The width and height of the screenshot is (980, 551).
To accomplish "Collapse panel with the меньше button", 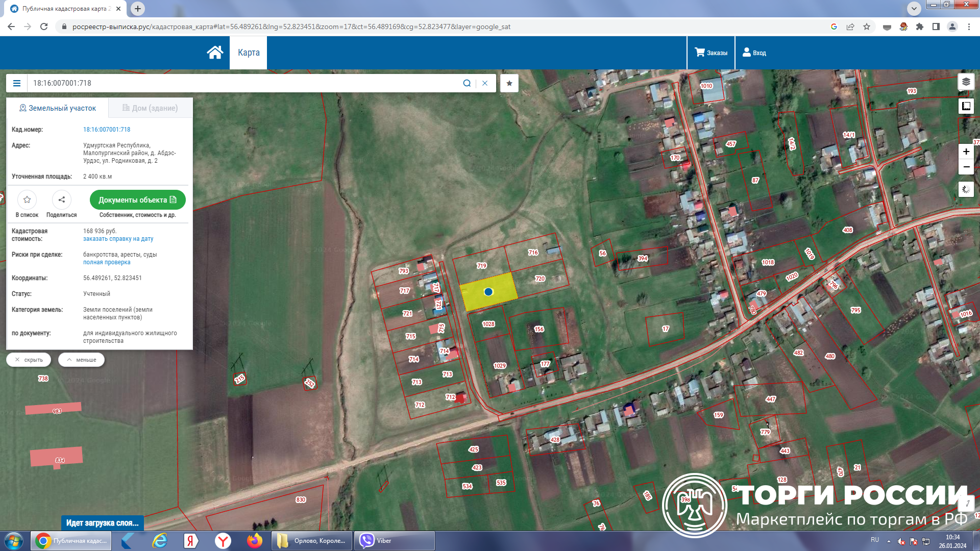I will pos(81,360).
